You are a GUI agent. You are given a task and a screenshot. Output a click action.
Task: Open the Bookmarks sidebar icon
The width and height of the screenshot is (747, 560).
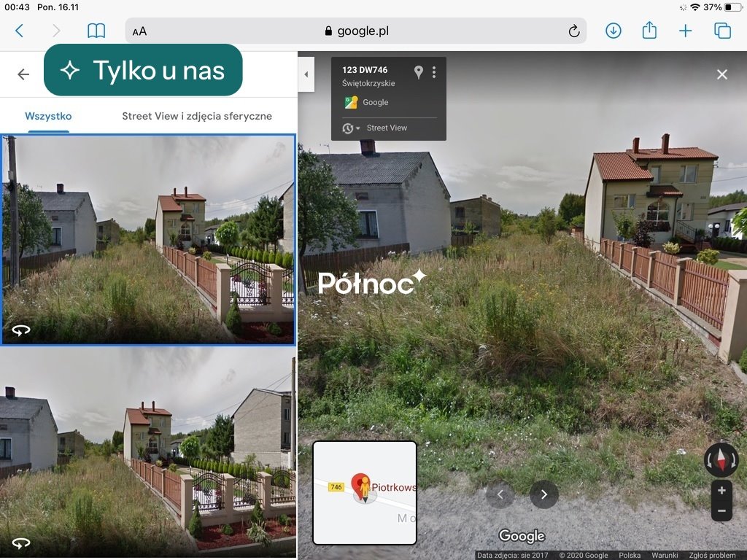(96, 31)
